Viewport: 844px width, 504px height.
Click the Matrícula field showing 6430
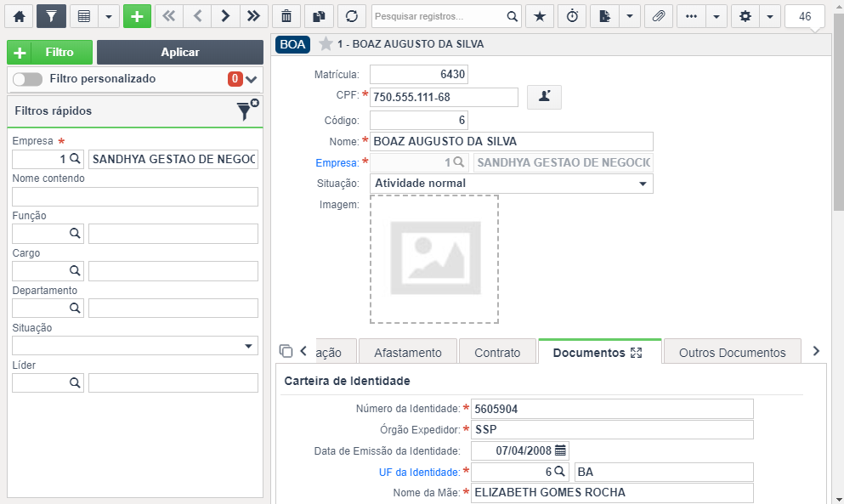point(419,74)
